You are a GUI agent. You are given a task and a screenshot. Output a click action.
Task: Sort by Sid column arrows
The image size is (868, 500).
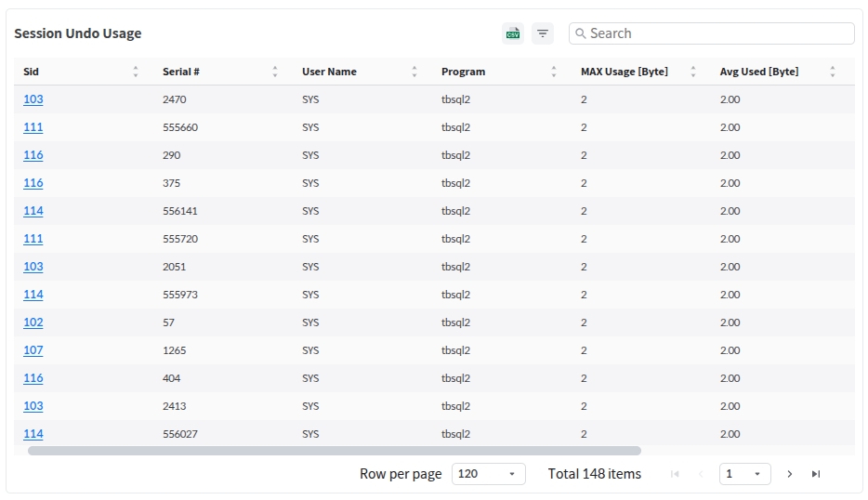click(x=136, y=72)
